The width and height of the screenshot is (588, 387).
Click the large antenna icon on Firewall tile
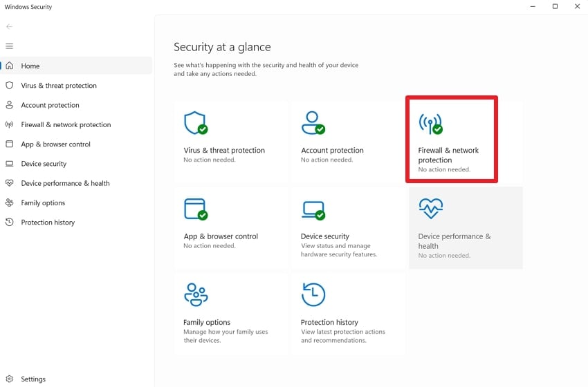[x=430, y=124]
